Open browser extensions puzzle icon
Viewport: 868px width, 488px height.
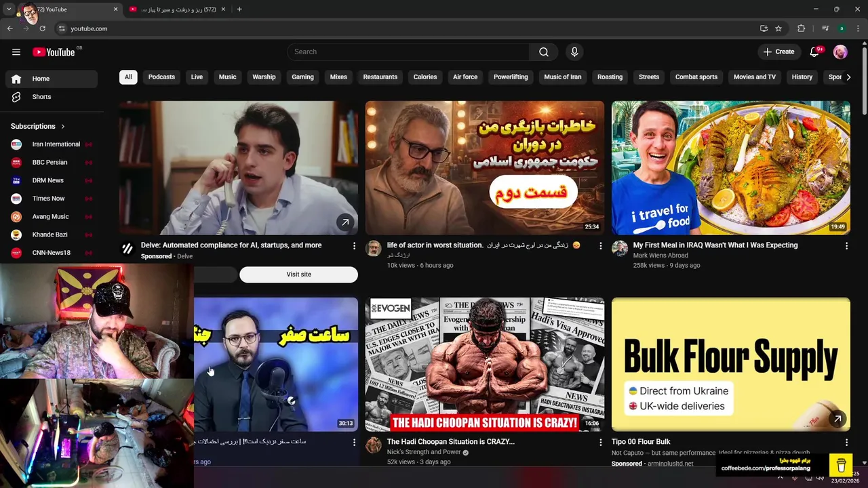click(801, 28)
